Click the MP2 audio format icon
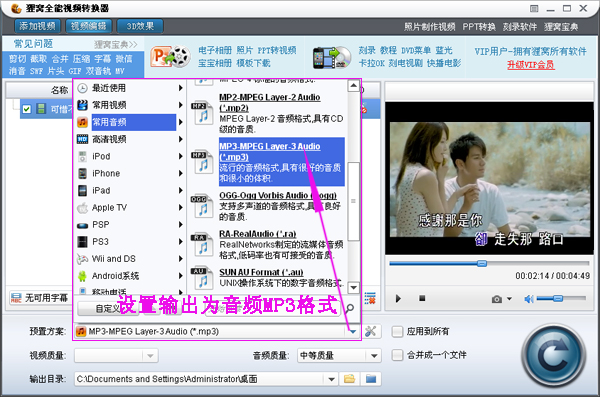The image size is (600, 397). 202,113
